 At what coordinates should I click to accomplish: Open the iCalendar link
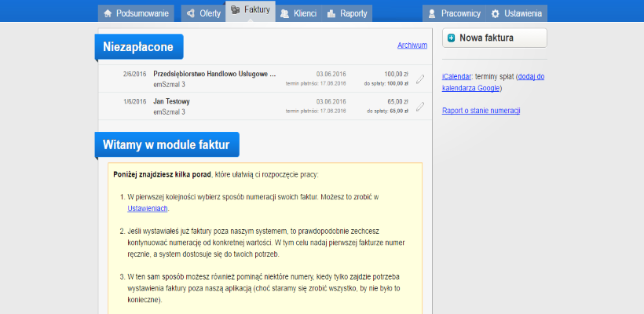456,77
